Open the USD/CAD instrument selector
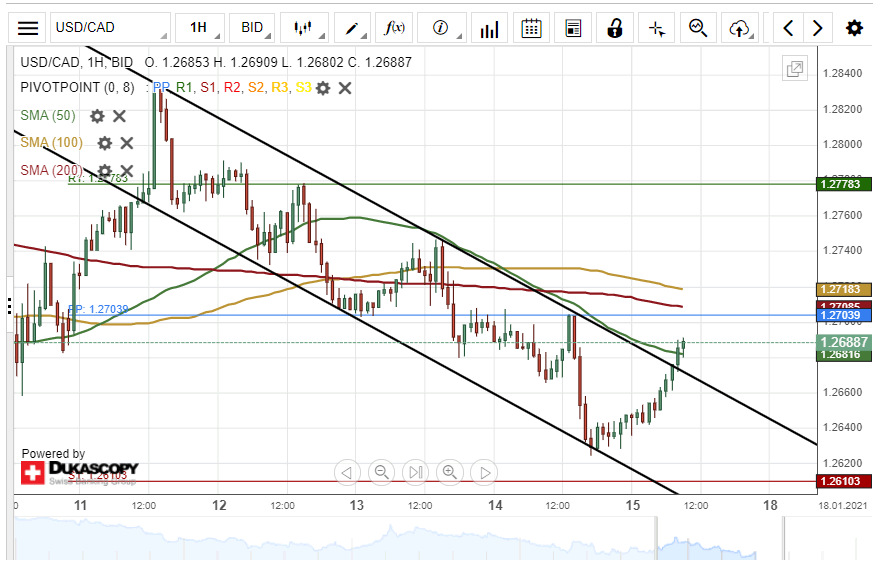 click(110, 28)
